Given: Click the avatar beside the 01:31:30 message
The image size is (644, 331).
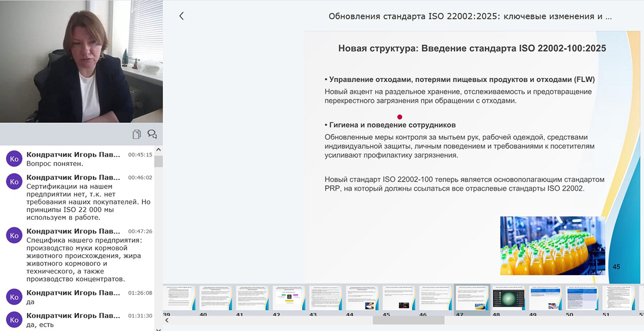Looking at the screenshot, I should click(14, 320).
